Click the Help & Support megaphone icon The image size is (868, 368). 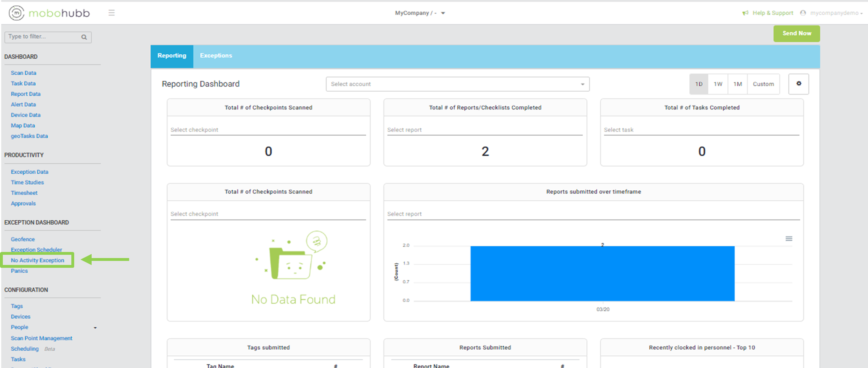[745, 13]
